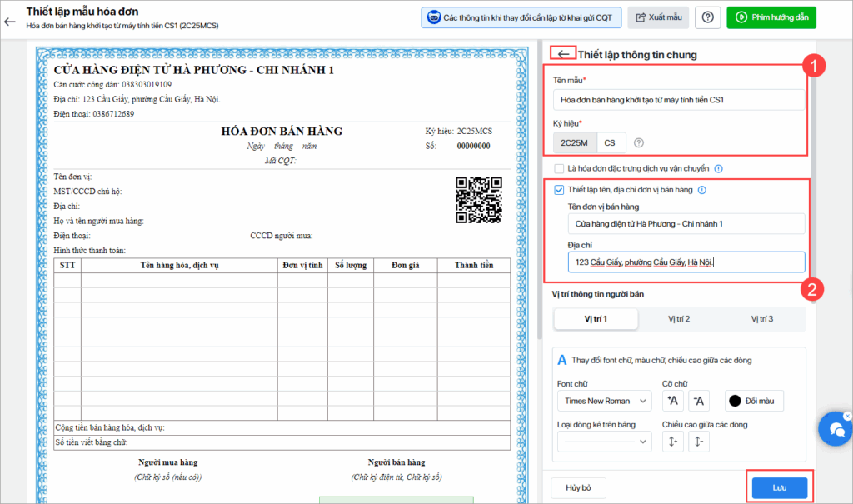The image size is (853, 504).
Task: Expand the Font chữ Times New Roman dropdown
Action: click(x=604, y=401)
